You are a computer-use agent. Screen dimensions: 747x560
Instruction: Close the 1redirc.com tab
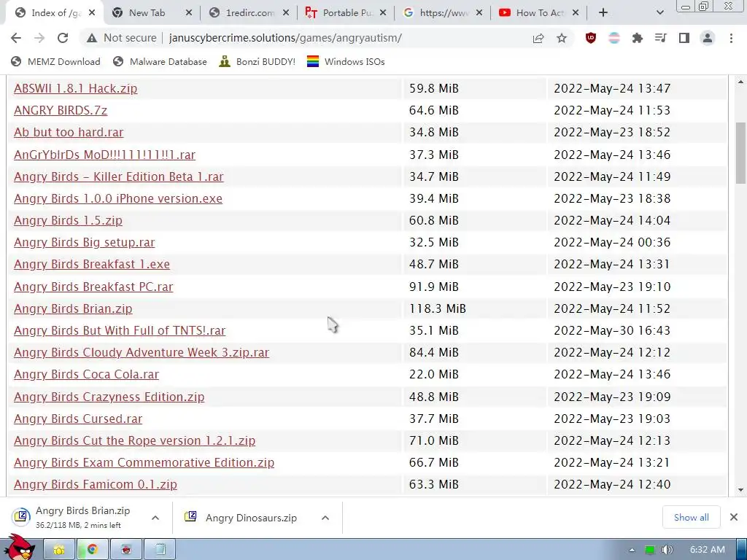(286, 13)
